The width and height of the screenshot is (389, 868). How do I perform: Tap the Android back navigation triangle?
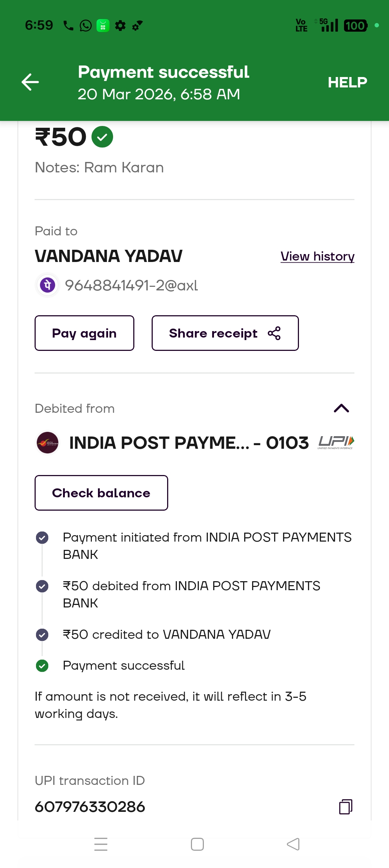click(293, 844)
